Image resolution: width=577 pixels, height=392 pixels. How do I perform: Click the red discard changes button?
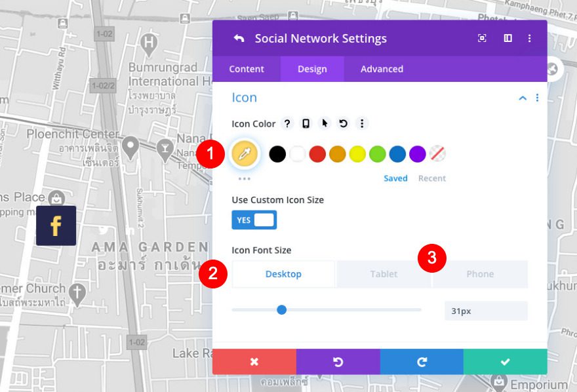(x=254, y=361)
